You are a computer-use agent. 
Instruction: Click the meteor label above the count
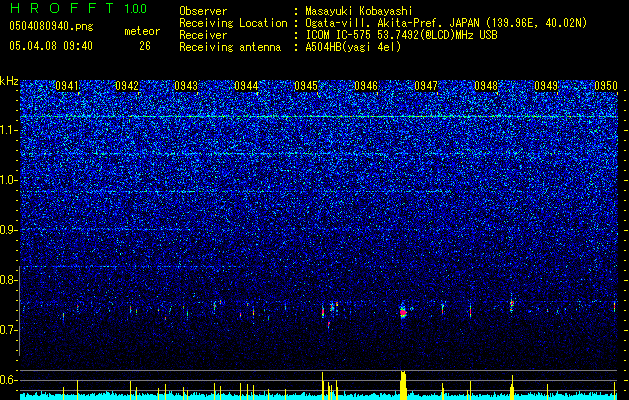142,31
